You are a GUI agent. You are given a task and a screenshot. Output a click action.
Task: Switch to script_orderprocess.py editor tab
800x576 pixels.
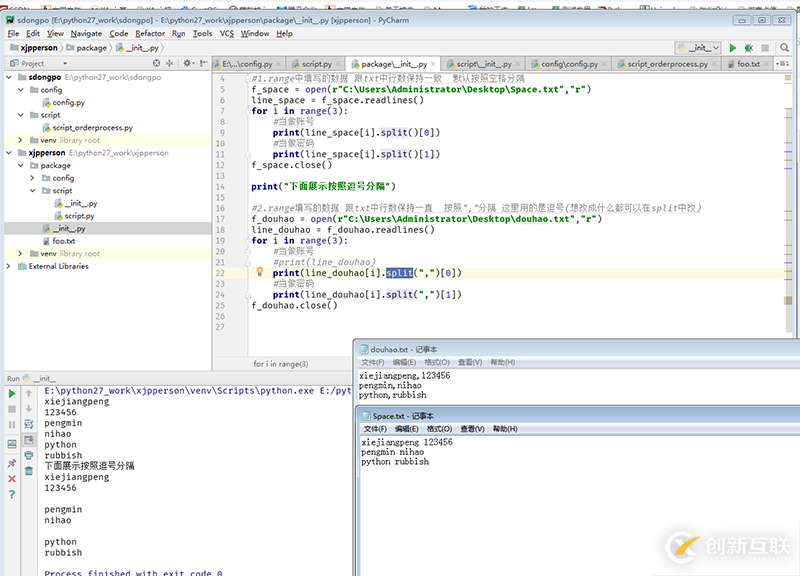(667, 64)
